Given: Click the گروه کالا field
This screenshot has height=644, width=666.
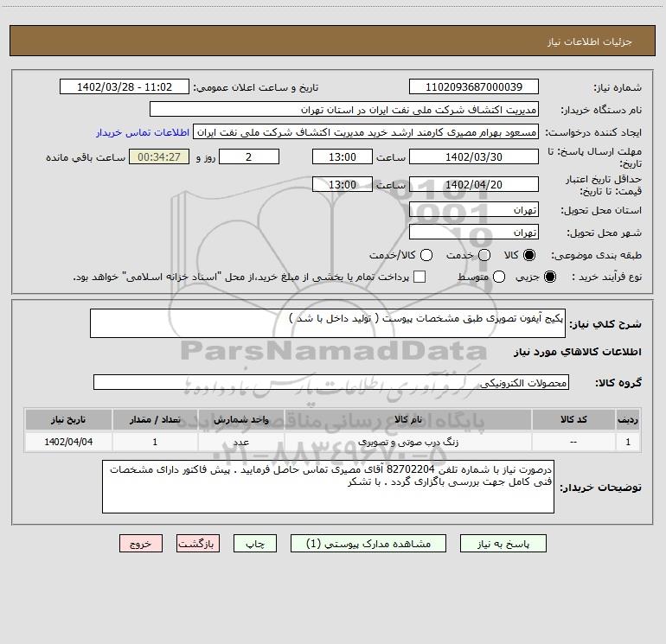Looking at the screenshot, I should (331, 382).
